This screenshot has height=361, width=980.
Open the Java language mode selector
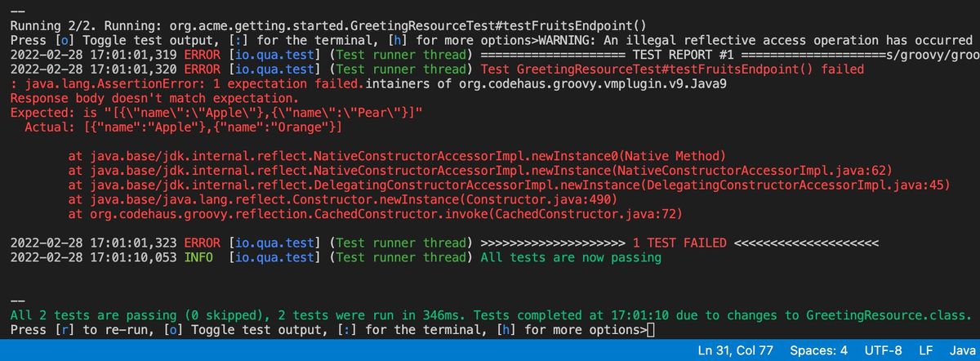961,350
